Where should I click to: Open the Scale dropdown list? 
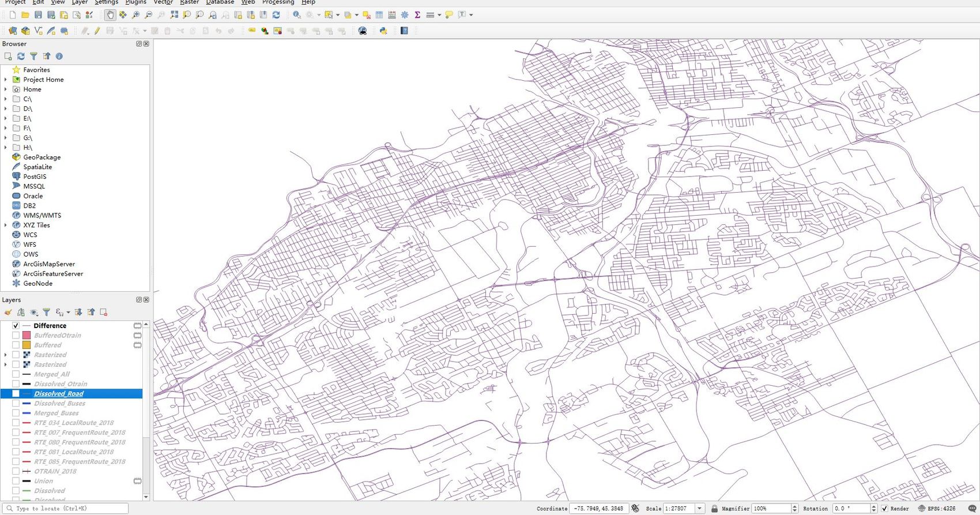pos(699,509)
